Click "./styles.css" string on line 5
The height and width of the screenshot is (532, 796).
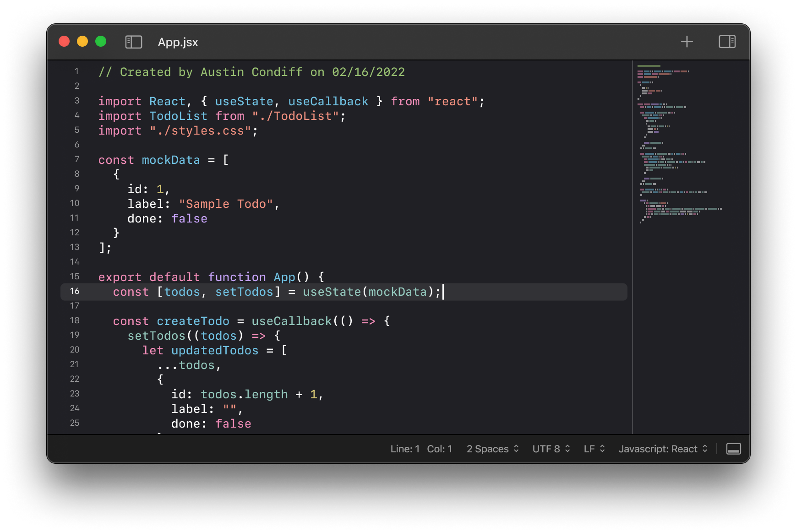click(200, 130)
